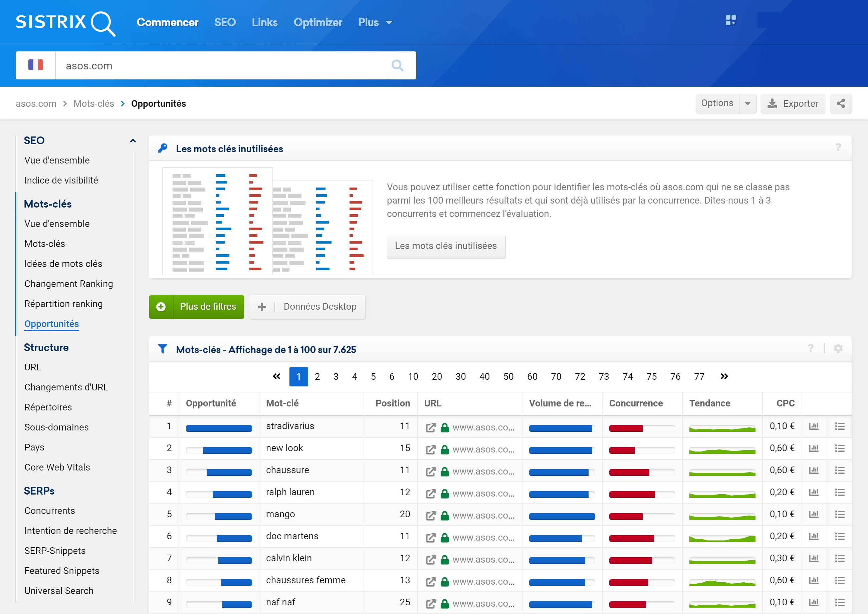
Task: Open list icon for new look row
Action: pyautogui.click(x=840, y=448)
